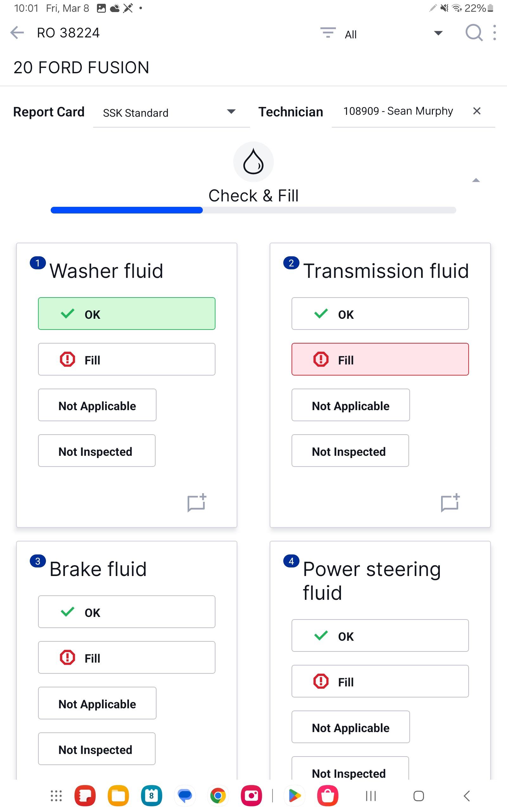Screen dimensions: 507x812
Task: Go back using the RO 38224 arrow
Action: click(x=17, y=33)
